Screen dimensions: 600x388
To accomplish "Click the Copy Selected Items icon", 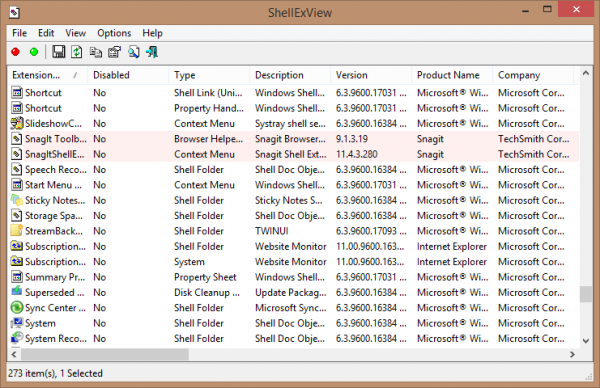I will click(x=96, y=52).
